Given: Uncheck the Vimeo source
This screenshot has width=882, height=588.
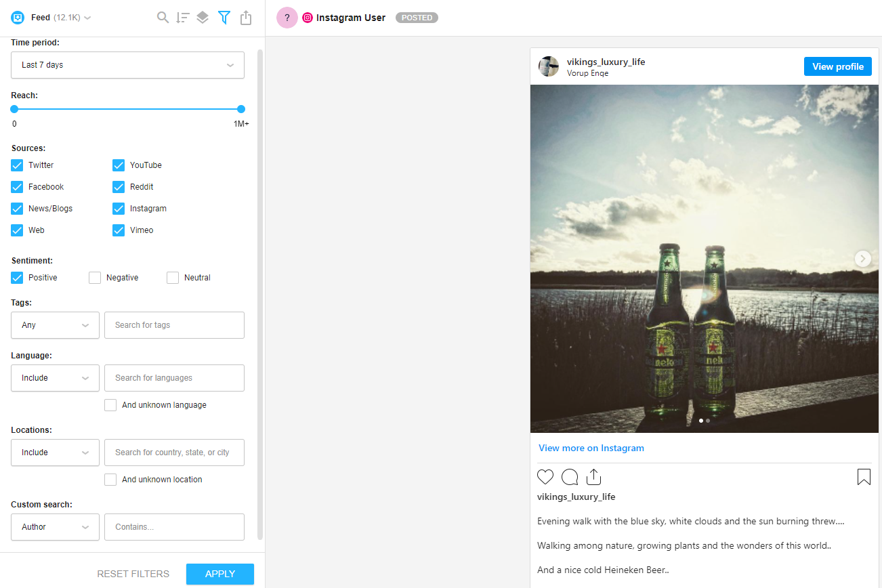Looking at the screenshot, I should coord(119,230).
